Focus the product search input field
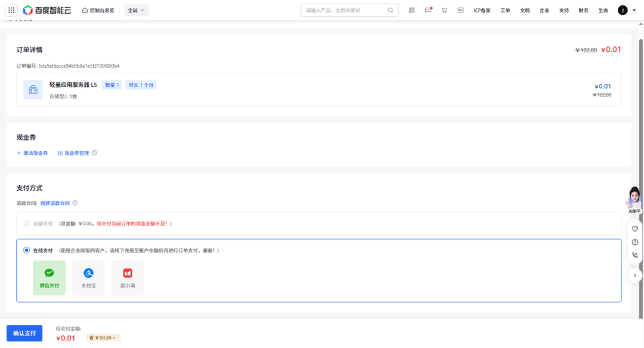Viewport: 644px width, 348px height. [x=349, y=10]
